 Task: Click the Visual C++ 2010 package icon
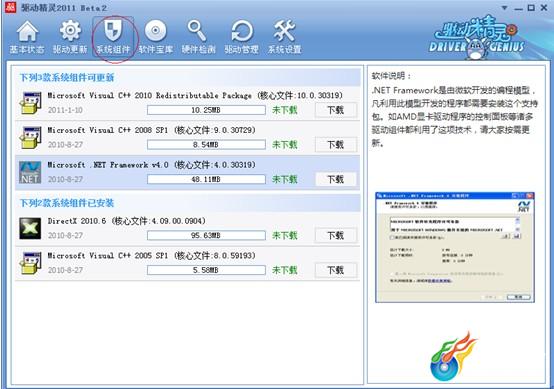(x=30, y=103)
